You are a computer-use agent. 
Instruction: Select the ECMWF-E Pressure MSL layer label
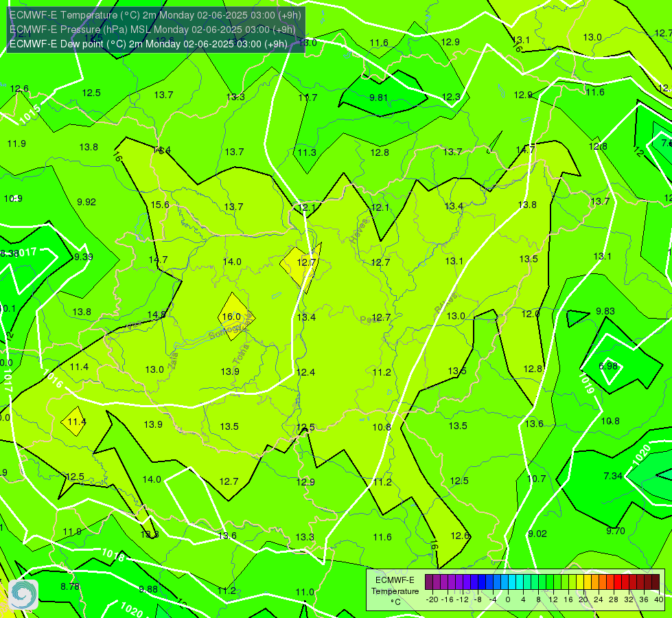point(152,30)
